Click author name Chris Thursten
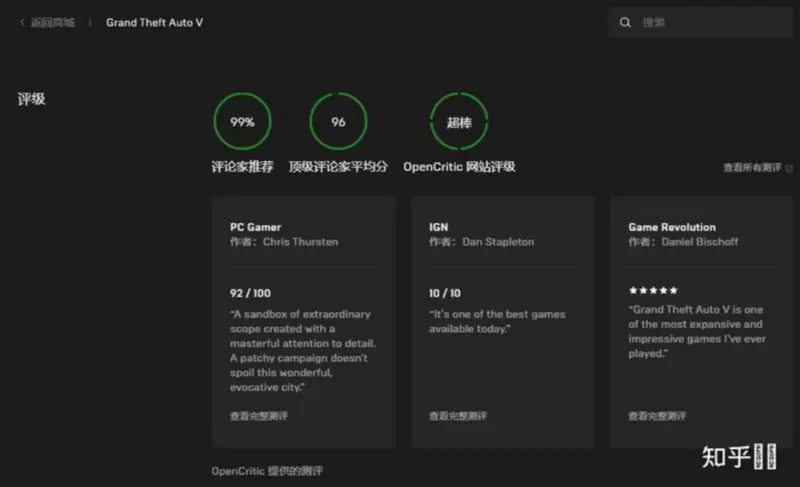Image resolution: width=800 pixels, height=487 pixels. (301, 242)
